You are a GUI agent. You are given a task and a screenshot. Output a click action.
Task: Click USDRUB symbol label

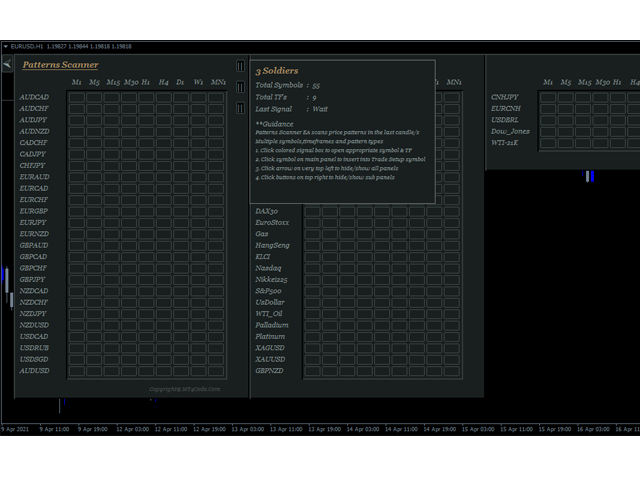(x=34, y=348)
